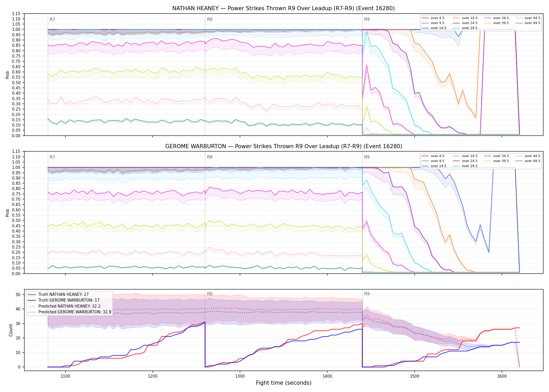Click the 20 tick on the Count axis
549x392 pixels.
[x=18, y=338]
